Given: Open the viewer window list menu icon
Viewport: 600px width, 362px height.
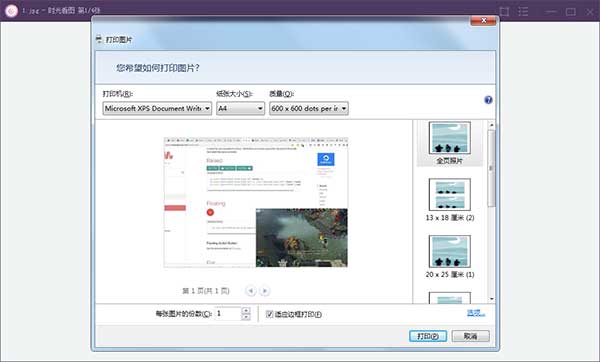Looking at the screenshot, I should coord(523,11).
